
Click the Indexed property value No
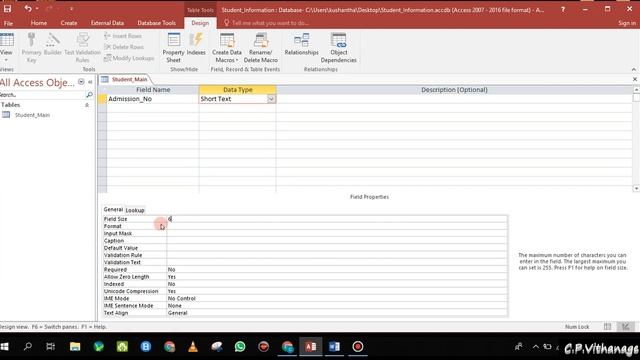point(337,284)
